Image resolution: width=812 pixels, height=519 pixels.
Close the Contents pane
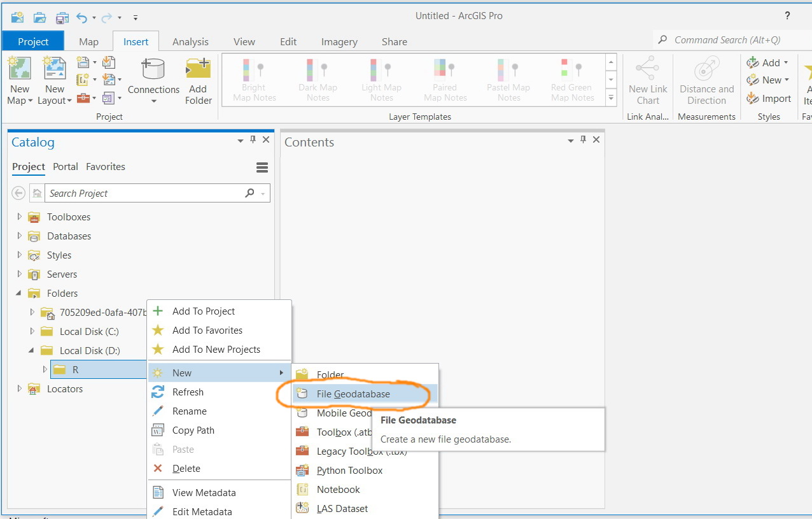(596, 139)
